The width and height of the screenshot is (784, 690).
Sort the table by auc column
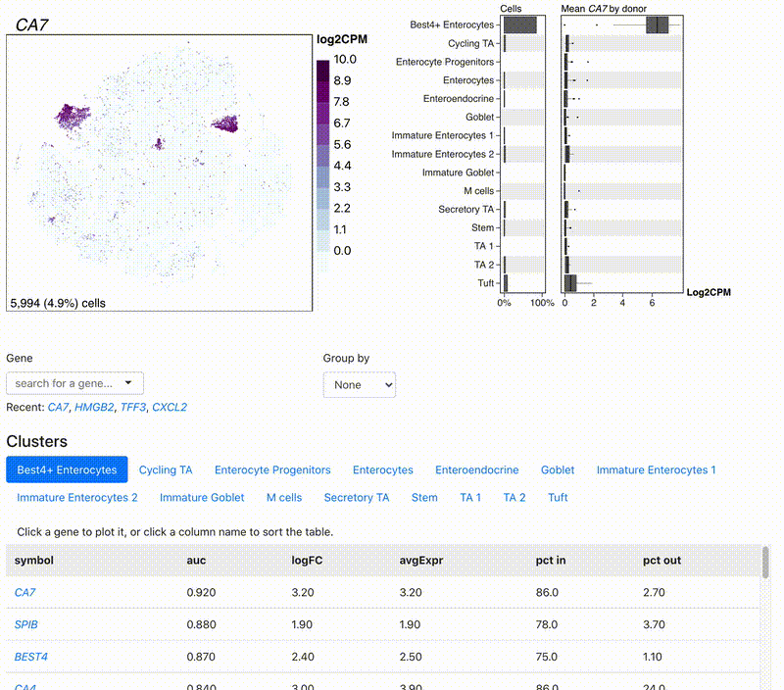(x=195, y=560)
